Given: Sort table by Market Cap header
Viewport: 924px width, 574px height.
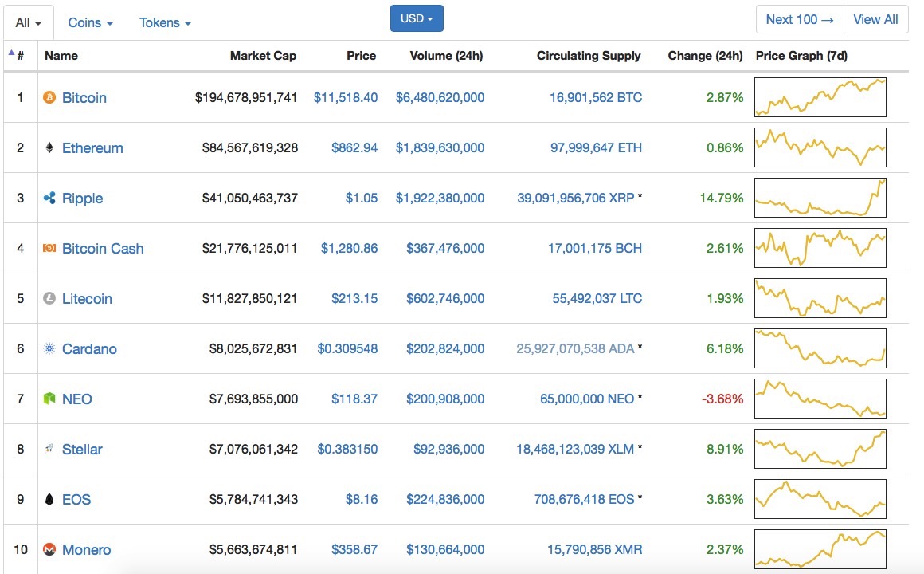Looking at the screenshot, I should click(x=263, y=56).
